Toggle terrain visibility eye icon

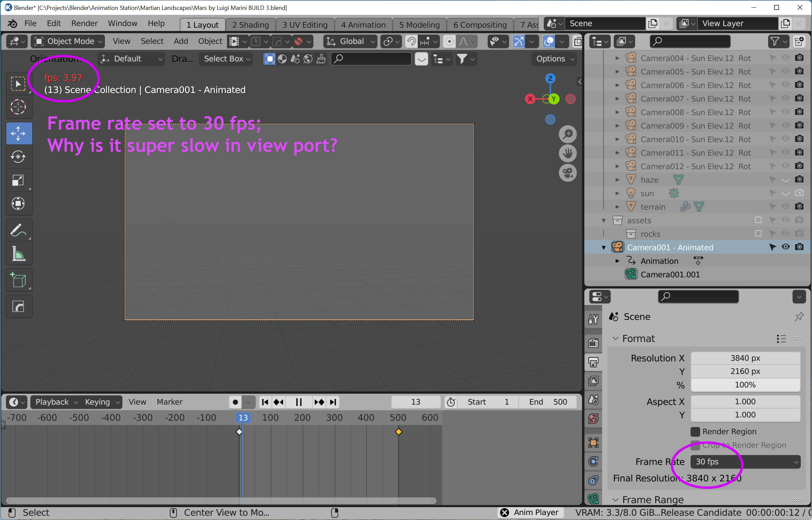point(786,206)
